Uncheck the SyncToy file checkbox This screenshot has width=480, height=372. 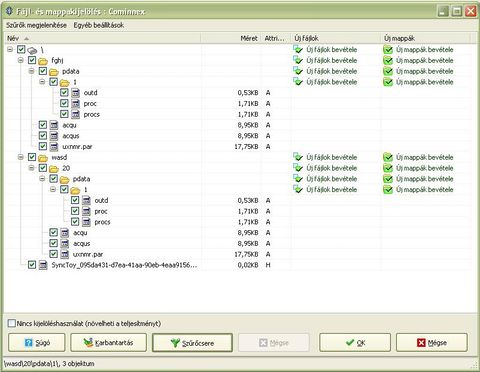click(x=32, y=265)
